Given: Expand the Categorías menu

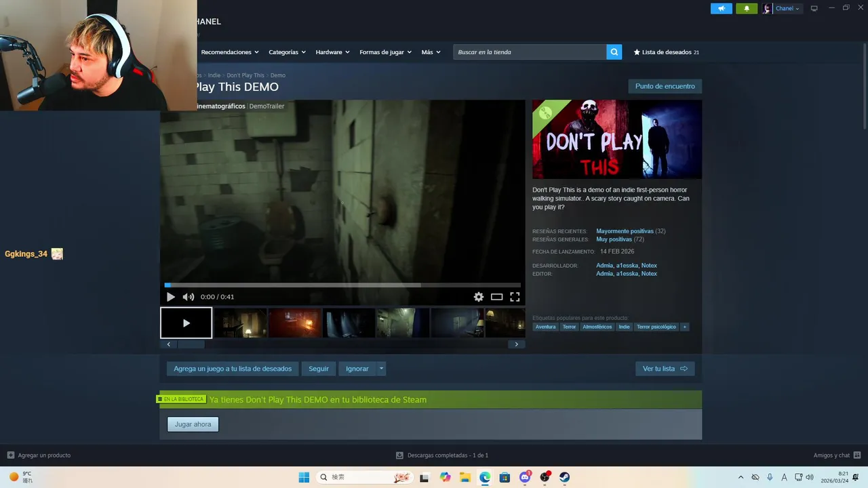Looking at the screenshot, I should (x=287, y=52).
